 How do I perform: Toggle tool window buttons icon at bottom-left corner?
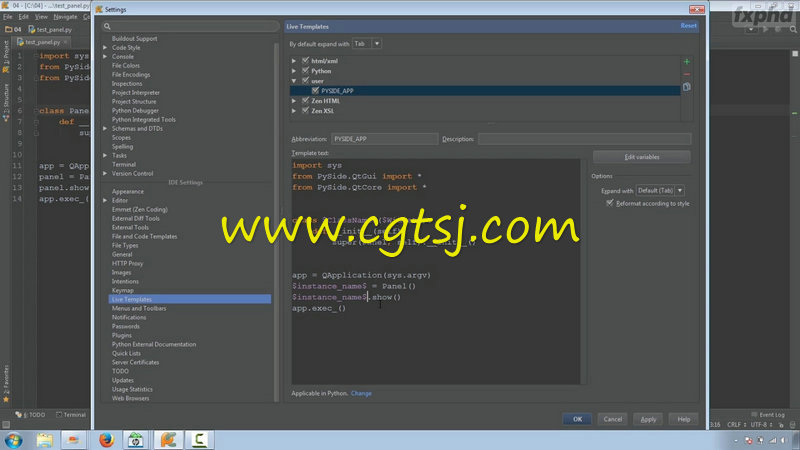[6, 424]
